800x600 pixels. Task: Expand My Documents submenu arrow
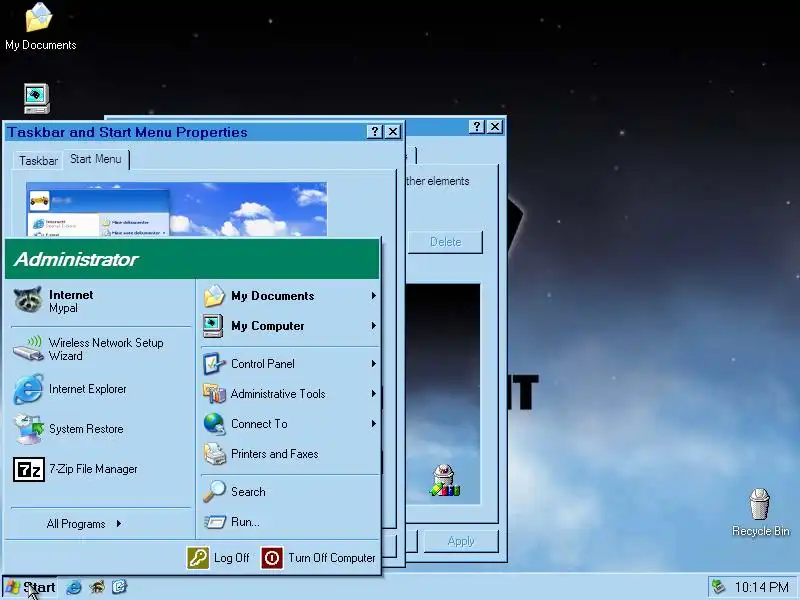click(x=373, y=296)
